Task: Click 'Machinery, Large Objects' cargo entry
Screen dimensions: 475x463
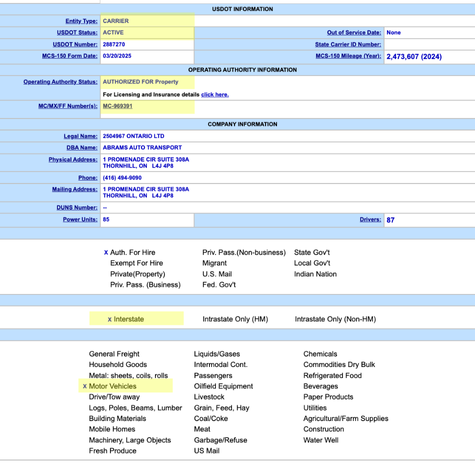Action: [x=130, y=440]
